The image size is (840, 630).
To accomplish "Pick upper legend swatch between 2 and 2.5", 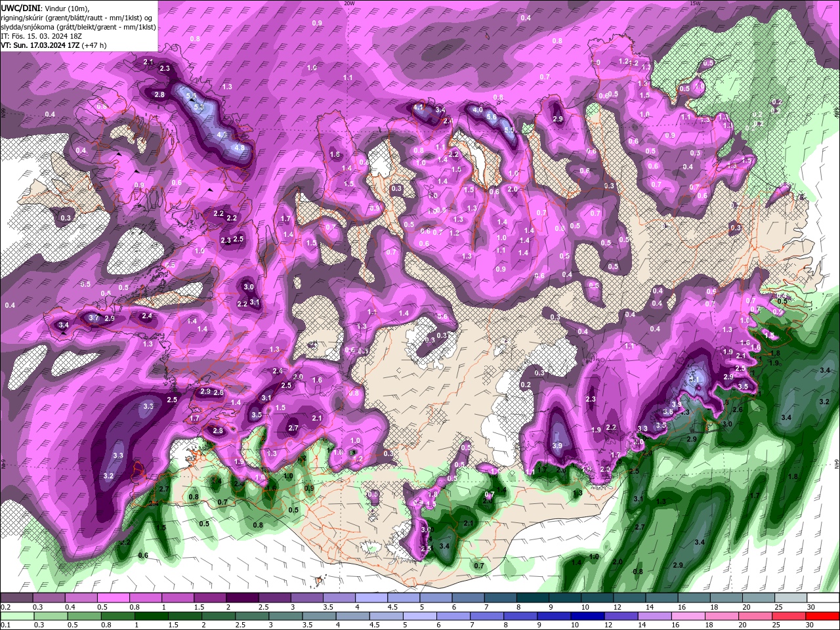I will (242, 598).
